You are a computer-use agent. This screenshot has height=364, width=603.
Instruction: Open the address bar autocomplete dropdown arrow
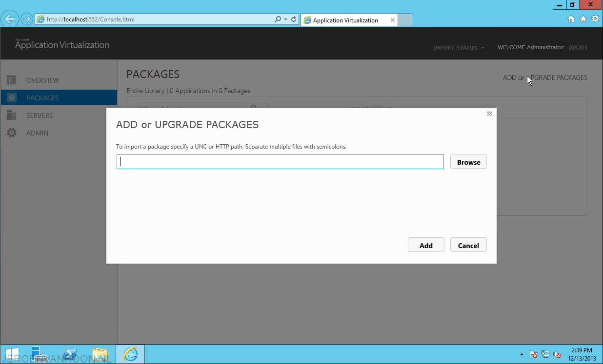[285, 19]
